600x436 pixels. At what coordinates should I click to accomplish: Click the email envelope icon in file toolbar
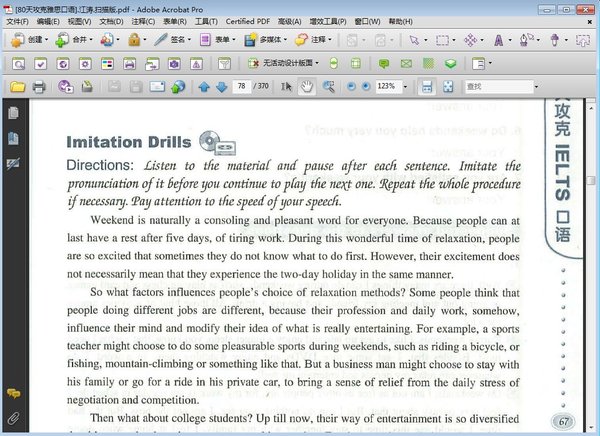point(157,87)
